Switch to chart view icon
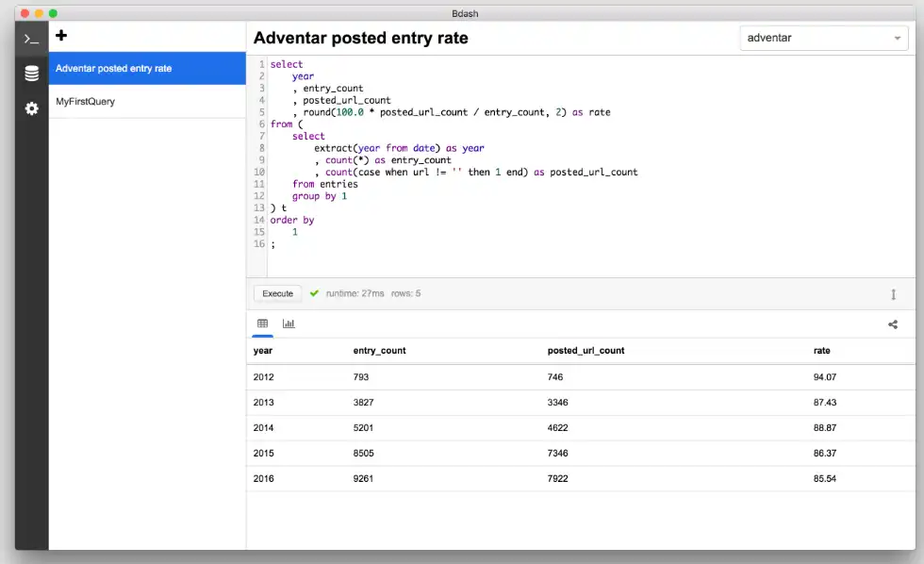Screen dimensions: 924x564 click(x=289, y=323)
